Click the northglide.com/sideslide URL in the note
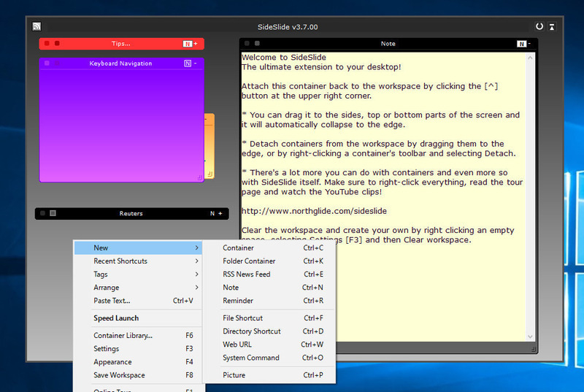Screen dimensions: 584x392 click(x=315, y=211)
